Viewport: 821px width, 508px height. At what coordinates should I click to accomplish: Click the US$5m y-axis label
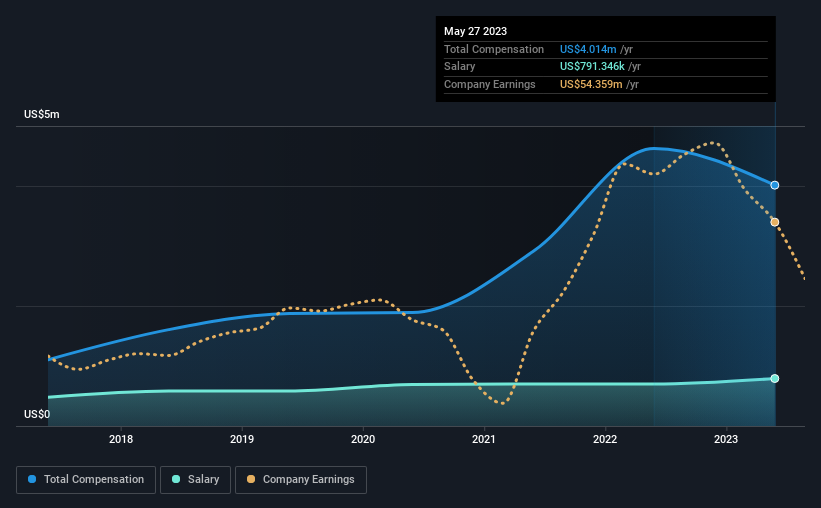click(42, 115)
